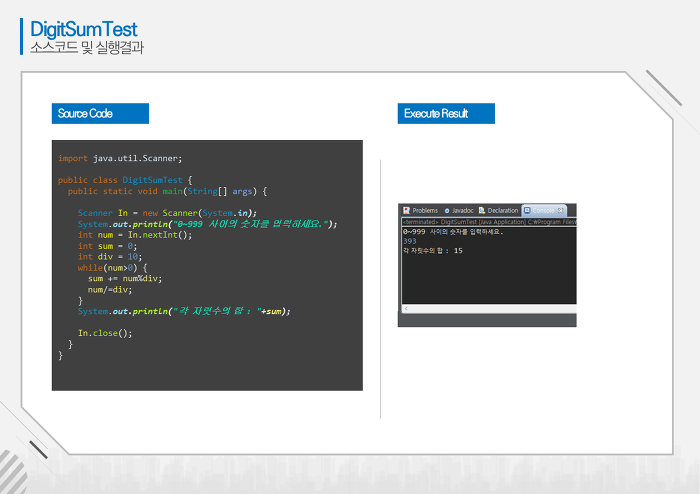Click the 'import java.util.Scanner;' line

(120, 158)
